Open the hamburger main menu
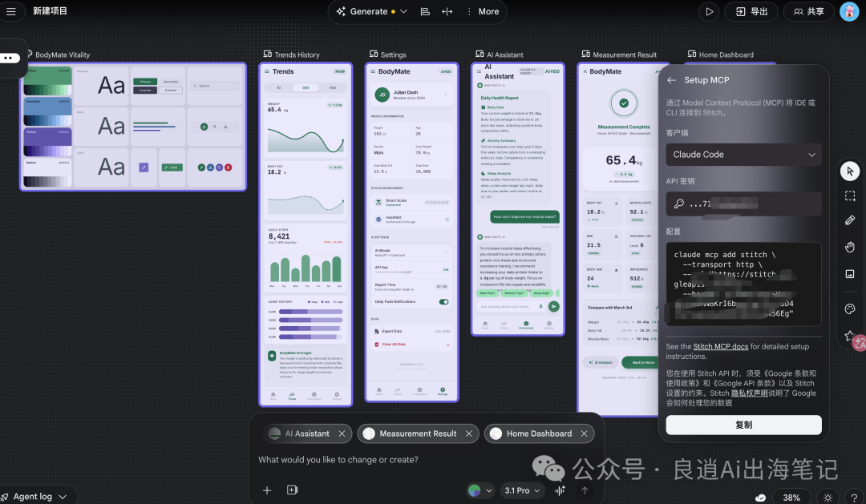The height and width of the screenshot is (504, 866). [x=11, y=11]
